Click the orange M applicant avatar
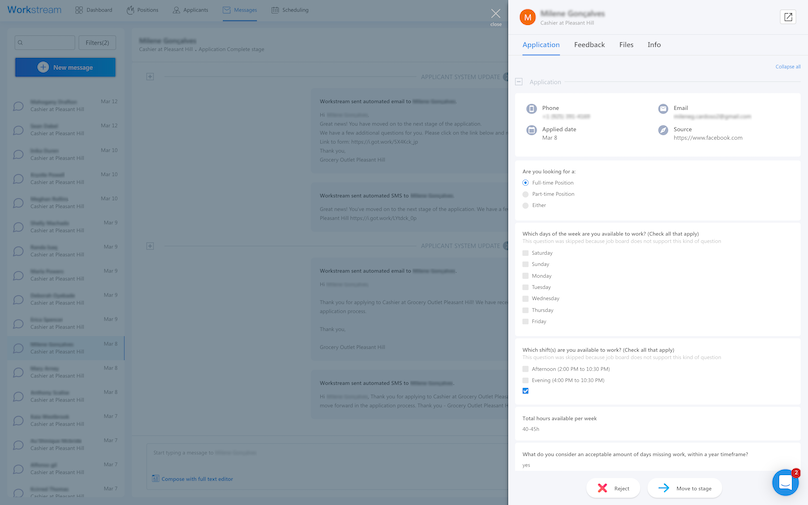This screenshot has width=808, height=505. pos(527,17)
